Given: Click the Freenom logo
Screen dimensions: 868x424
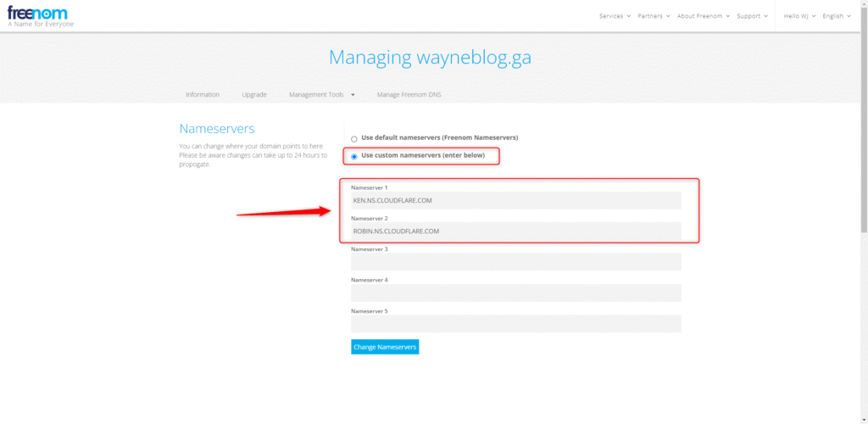Looking at the screenshot, I should coord(37,14).
